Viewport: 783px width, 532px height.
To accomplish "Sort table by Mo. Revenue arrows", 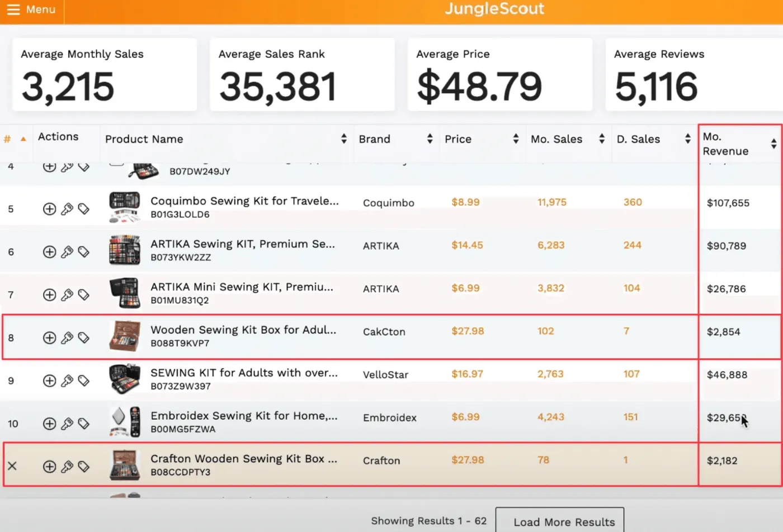I will 773,144.
